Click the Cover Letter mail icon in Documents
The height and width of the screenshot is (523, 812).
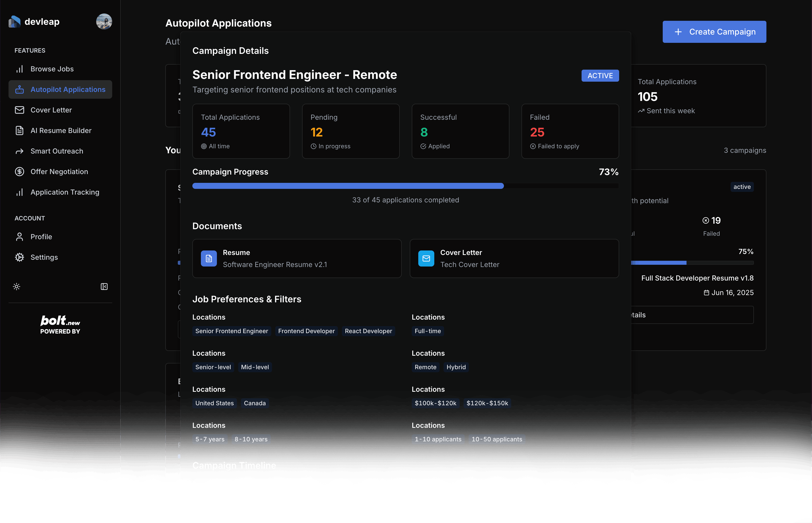click(x=426, y=258)
